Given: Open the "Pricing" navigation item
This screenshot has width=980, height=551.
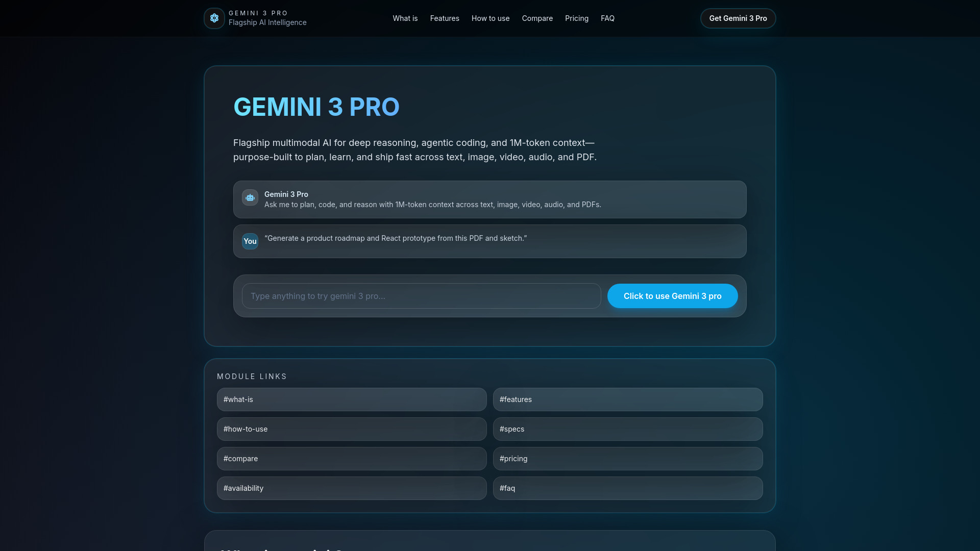Looking at the screenshot, I should (576, 18).
